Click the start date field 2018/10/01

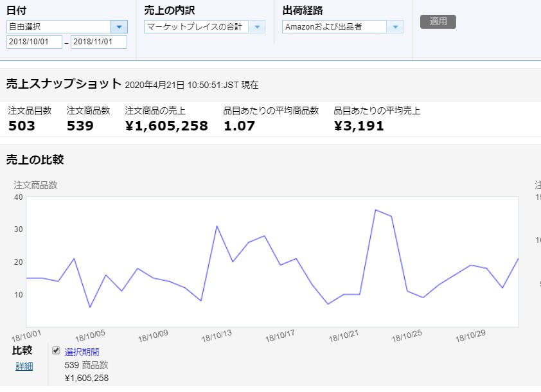(x=34, y=42)
